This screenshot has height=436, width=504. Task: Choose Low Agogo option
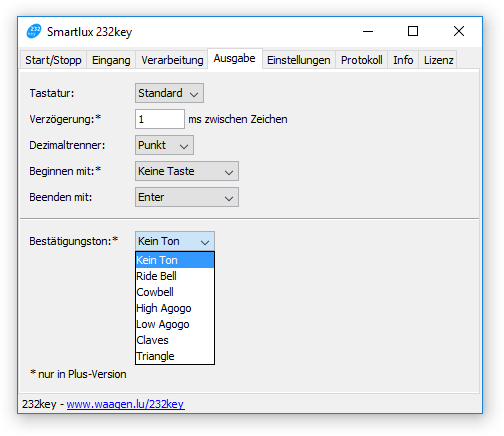tap(175, 324)
